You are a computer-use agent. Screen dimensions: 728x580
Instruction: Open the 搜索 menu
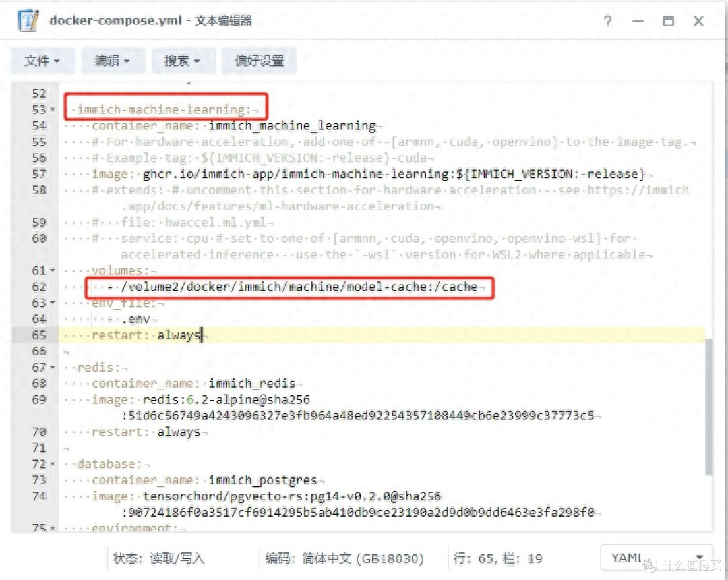(183, 61)
